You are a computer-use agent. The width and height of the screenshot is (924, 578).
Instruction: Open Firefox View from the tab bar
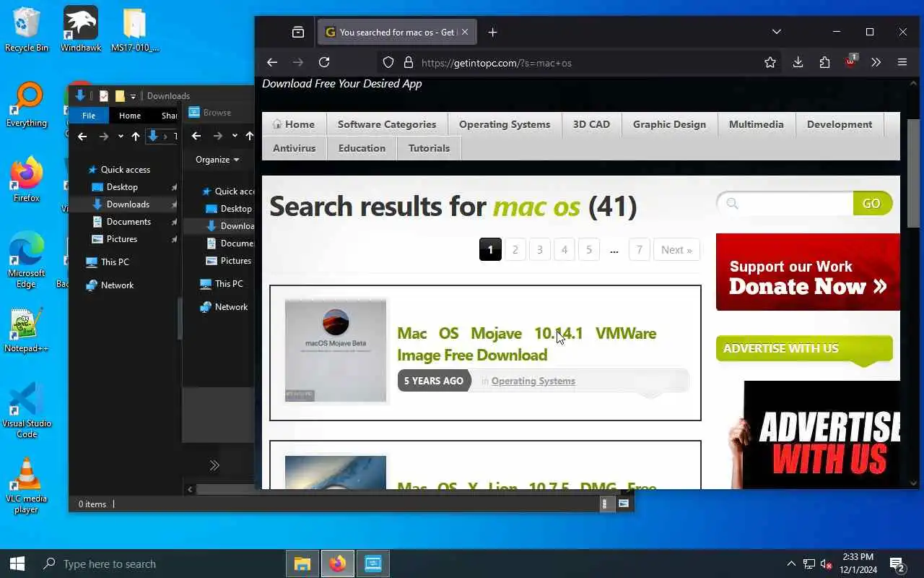(x=298, y=32)
